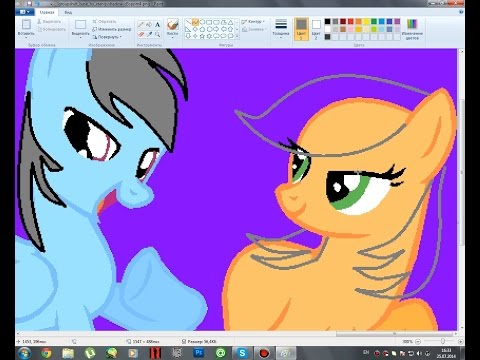Expand the Select dropdown arrow
Viewport: 480px width, 360px height.
[80, 38]
